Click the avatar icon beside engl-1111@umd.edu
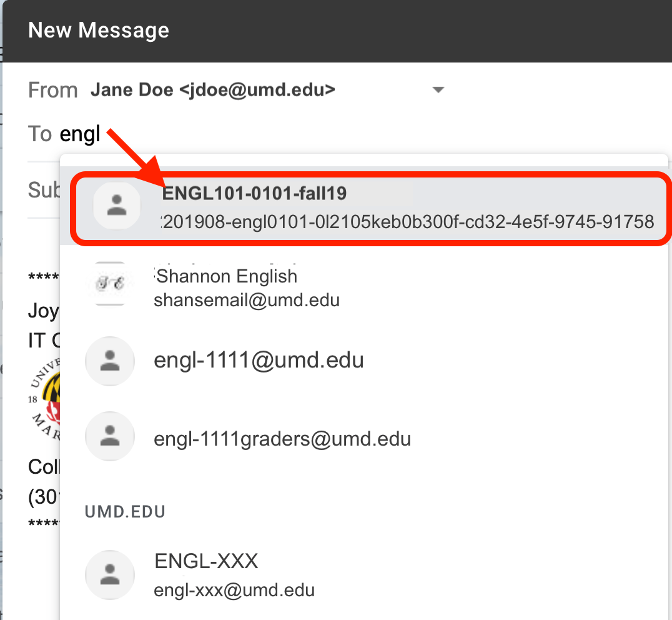The image size is (672, 620). point(110,361)
